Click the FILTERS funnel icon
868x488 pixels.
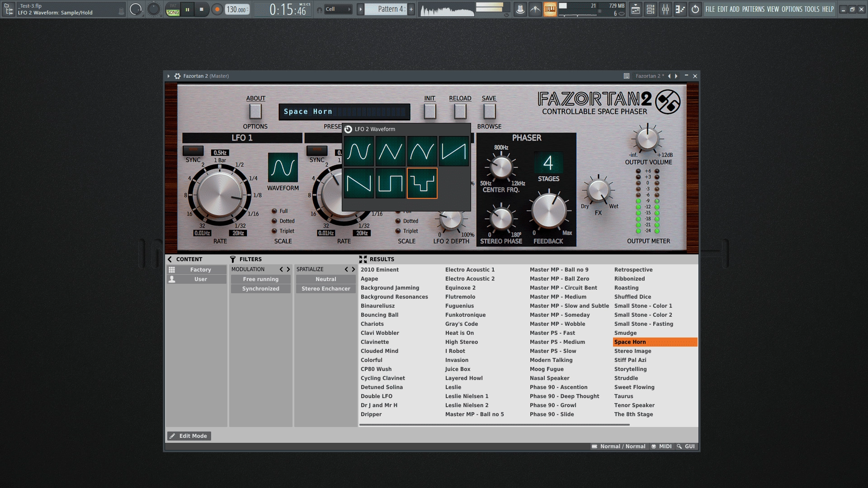click(x=233, y=259)
